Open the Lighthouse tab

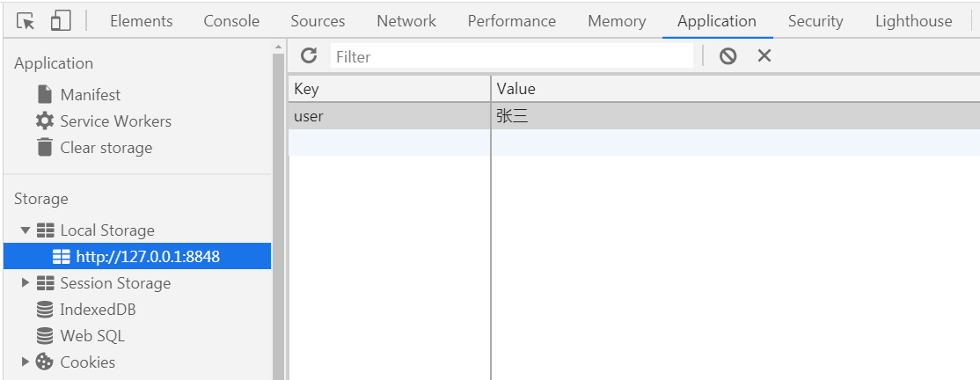click(913, 21)
